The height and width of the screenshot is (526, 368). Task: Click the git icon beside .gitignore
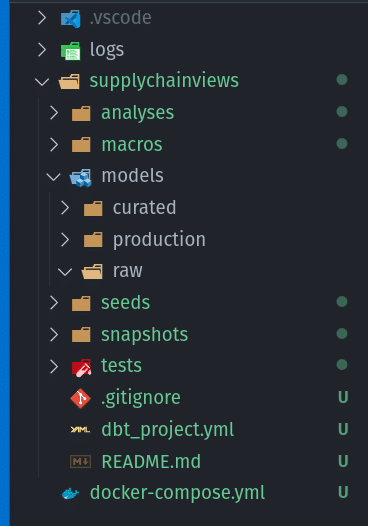(x=81, y=399)
